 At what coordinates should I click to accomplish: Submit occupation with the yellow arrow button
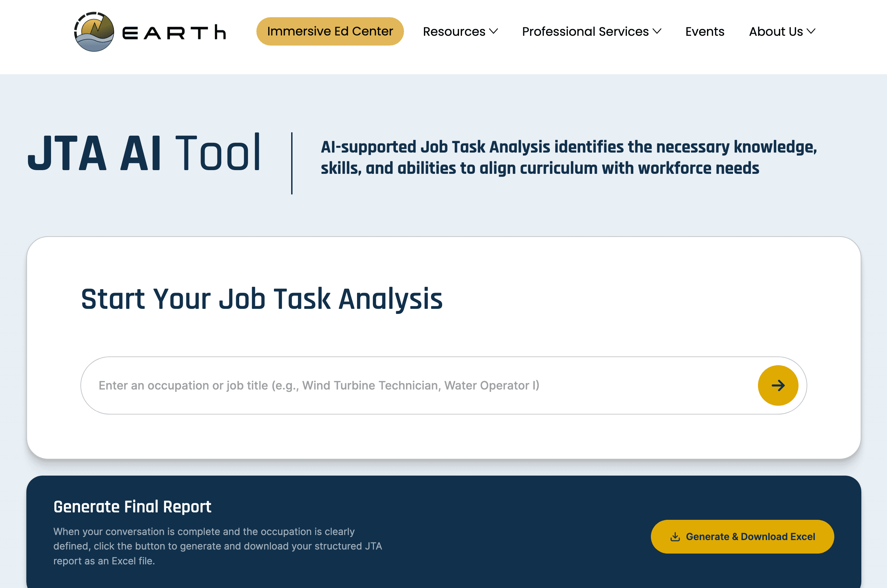click(x=778, y=385)
